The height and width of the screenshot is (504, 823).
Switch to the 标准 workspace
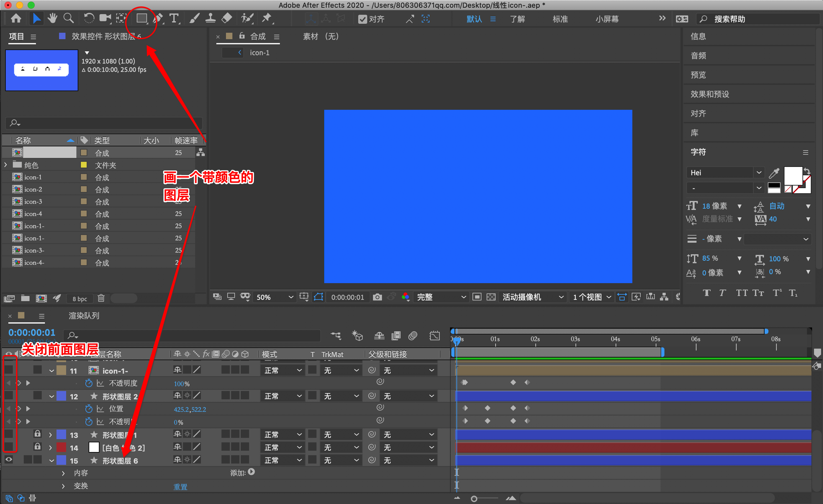point(560,19)
